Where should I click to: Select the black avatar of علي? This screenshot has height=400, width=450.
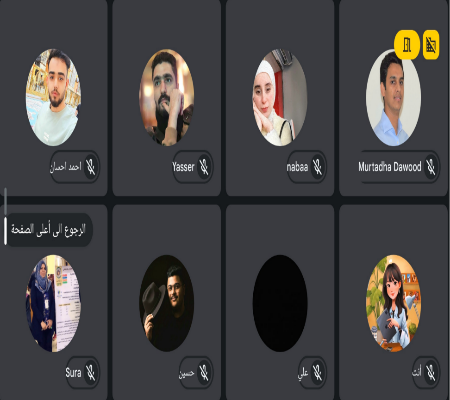[280, 303]
